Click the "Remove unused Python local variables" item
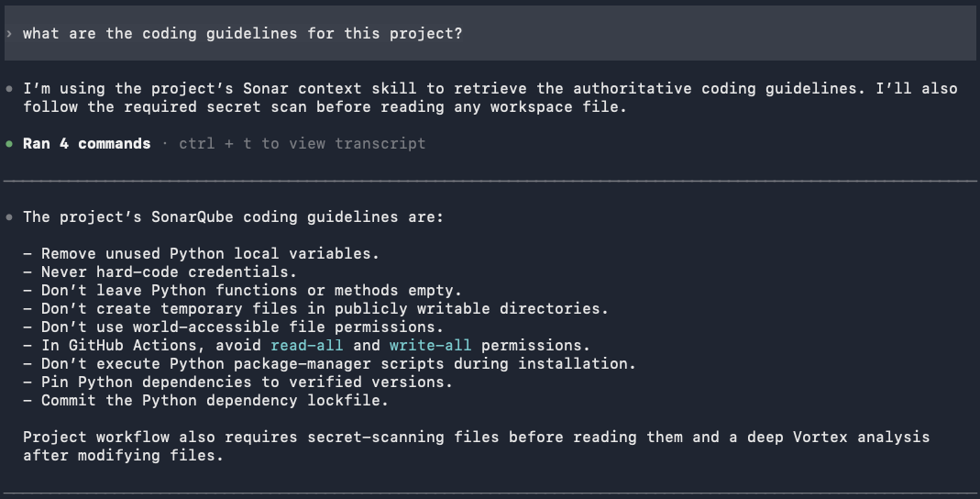 tap(202, 254)
